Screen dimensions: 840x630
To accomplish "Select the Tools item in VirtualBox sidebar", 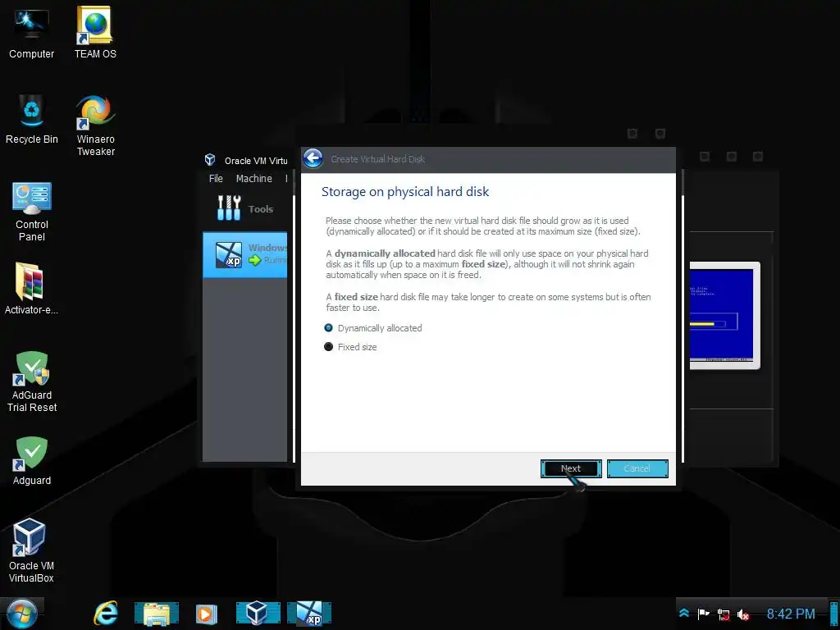I will point(245,209).
